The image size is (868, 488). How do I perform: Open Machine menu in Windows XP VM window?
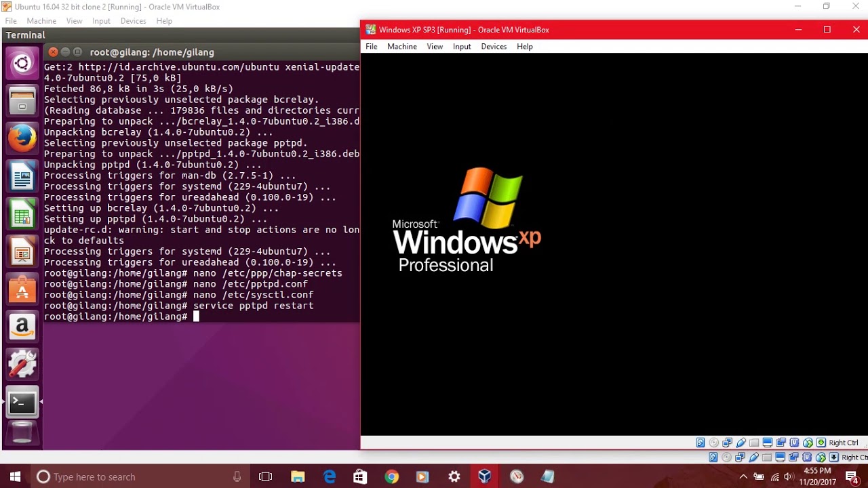pos(402,46)
